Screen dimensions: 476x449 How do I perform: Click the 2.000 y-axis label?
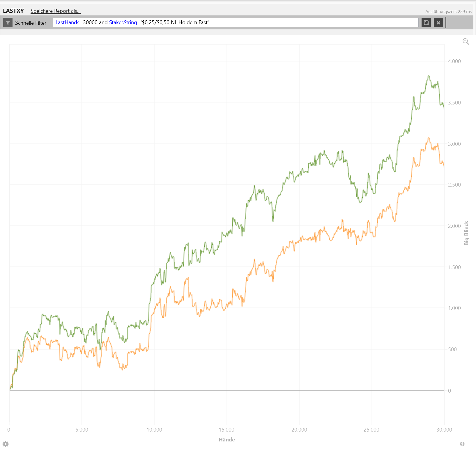[454, 226]
